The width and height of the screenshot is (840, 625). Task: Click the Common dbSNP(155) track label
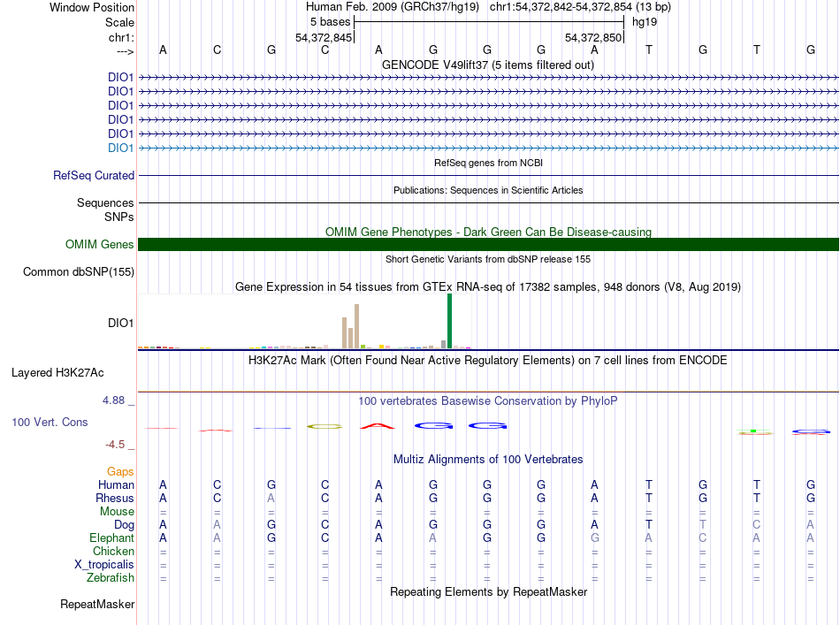coord(78,272)
